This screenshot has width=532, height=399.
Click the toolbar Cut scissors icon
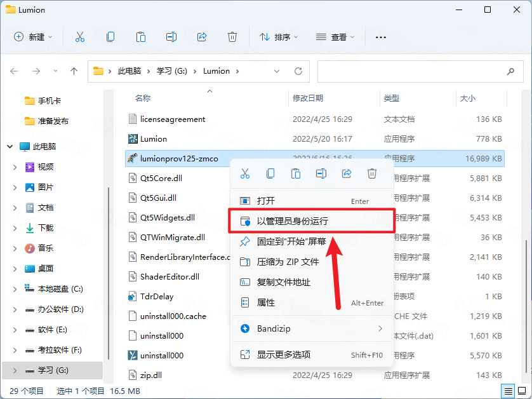[x=80, y=37]
